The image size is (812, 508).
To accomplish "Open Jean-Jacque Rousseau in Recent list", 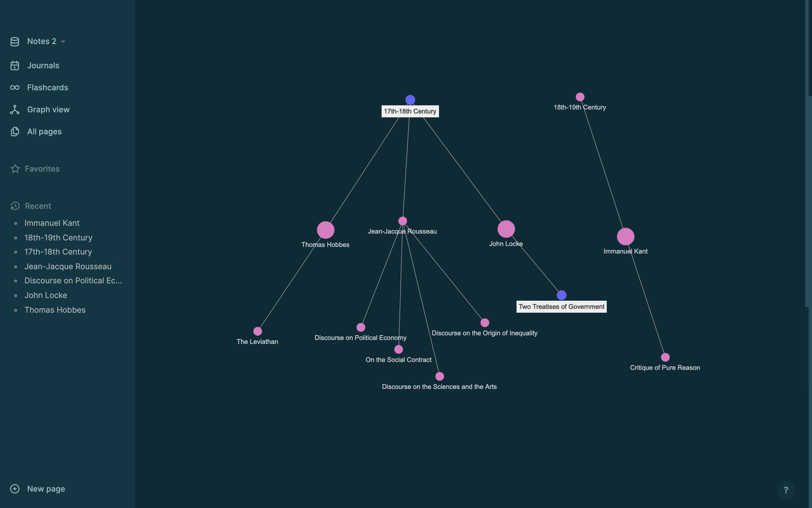I will pos(68,267).
